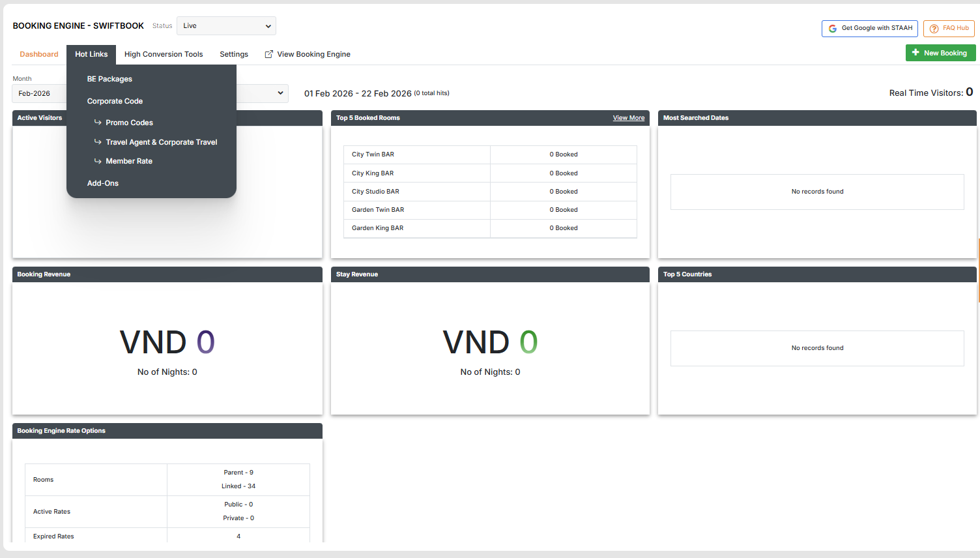
Task: Follow the View More link
Action: pyautogui.click(x=628, y=118)
